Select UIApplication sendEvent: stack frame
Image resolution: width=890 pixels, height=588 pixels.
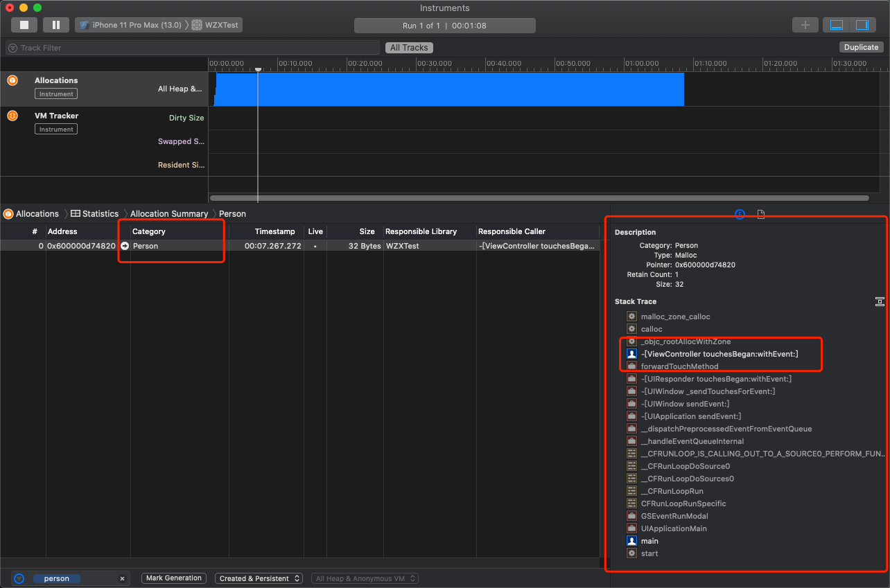click(691, 416)
